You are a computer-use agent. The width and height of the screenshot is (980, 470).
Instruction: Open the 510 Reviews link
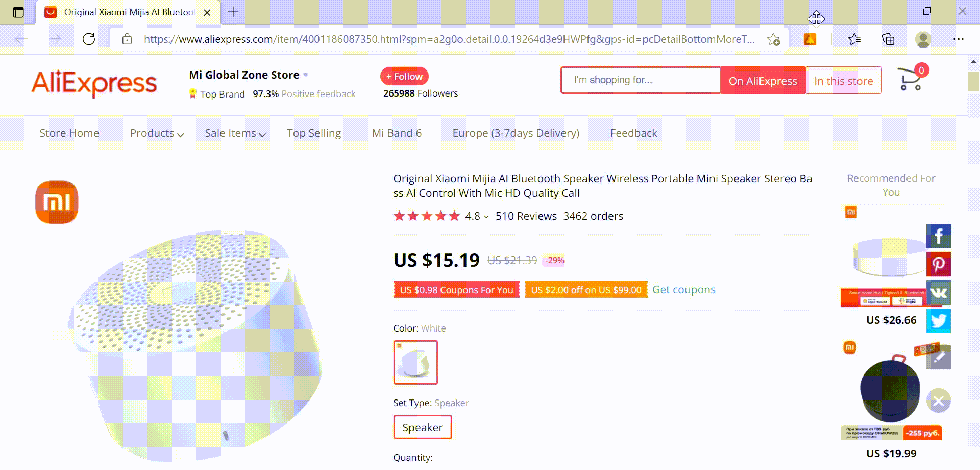point(526,216)
